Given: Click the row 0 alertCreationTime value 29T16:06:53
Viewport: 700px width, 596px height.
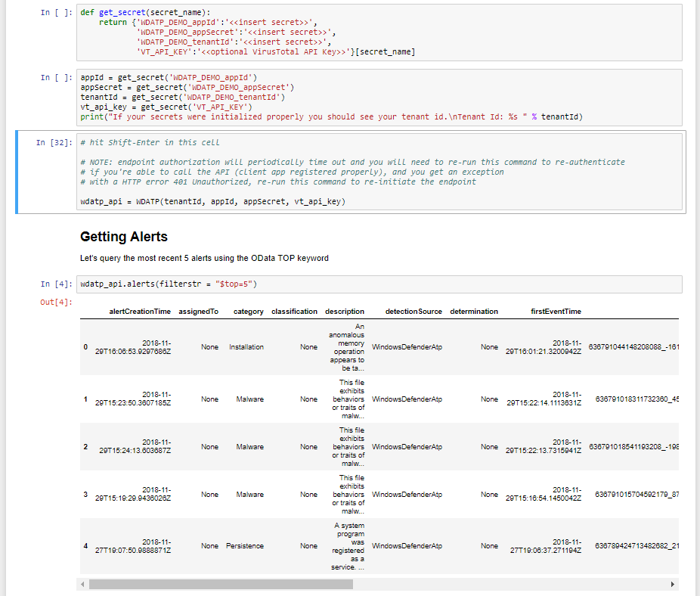Looking at the screenshot, I should point(133,347).
